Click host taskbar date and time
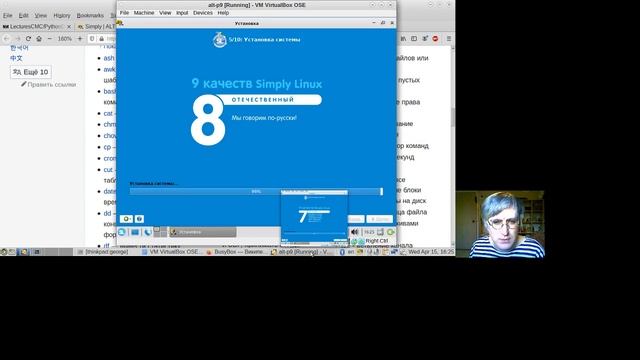This screenshot has width=640, height=360. [431, 252]
